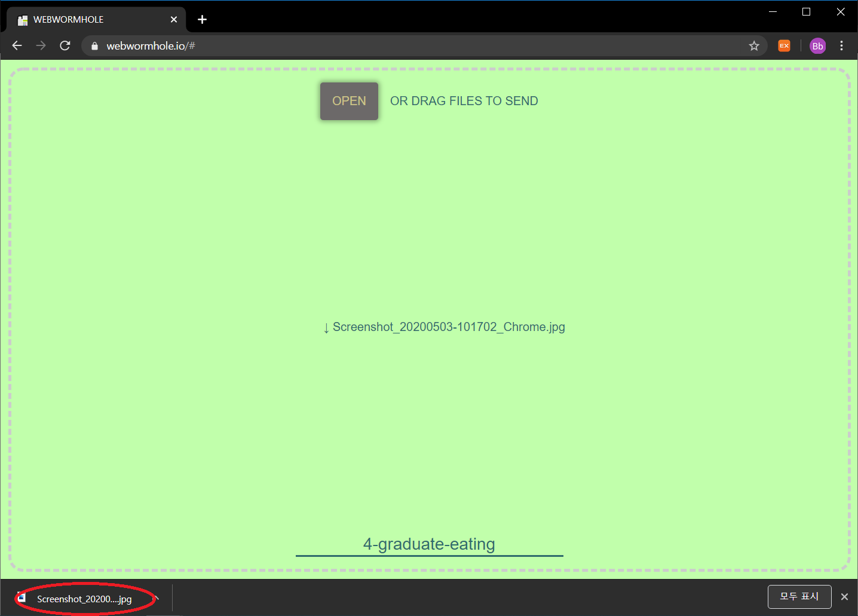The width and height of the screenshot is (858, 616).
Task: Click the OR DRAG FILES TO SEND text
Action: click(464, 101)
